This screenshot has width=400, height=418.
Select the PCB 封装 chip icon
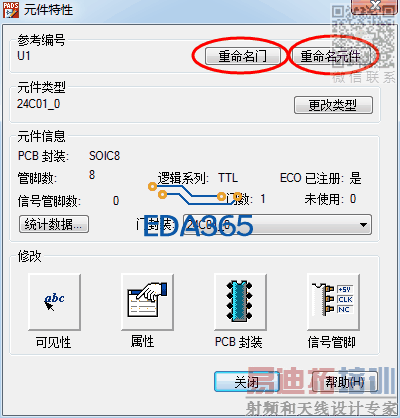pyautogui.click(x=240, y=302)
